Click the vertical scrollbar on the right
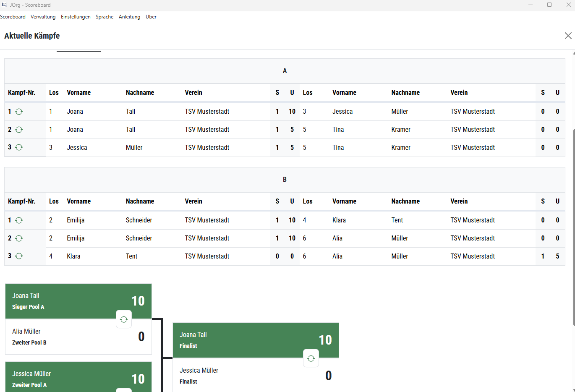Image resolution: width=575 pixels, height=392 pixels. pos(573,227)
